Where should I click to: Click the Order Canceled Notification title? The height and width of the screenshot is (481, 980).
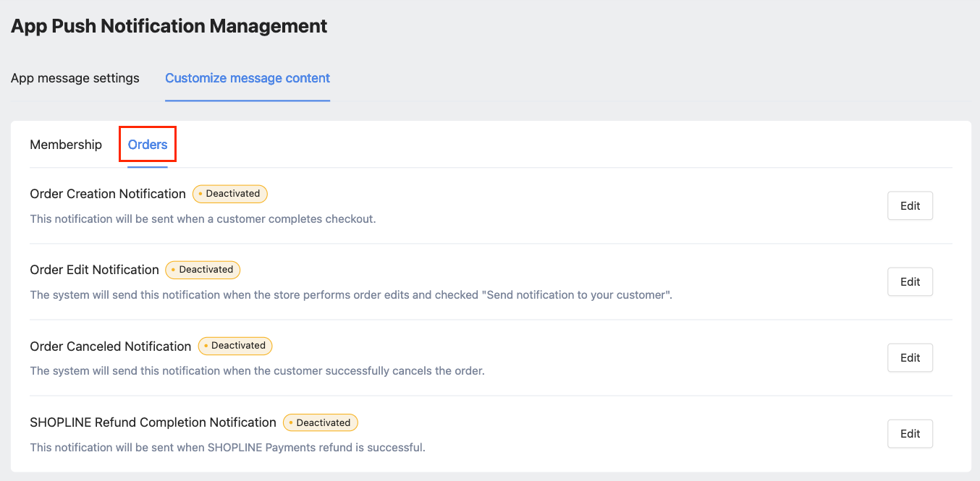[111, 346]
